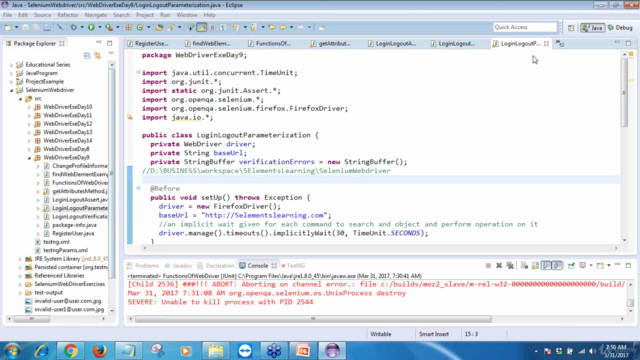Open Windows Explorer folder on taskbar
The width and height of the screenshot is (640, 360).
pos(216,351)
